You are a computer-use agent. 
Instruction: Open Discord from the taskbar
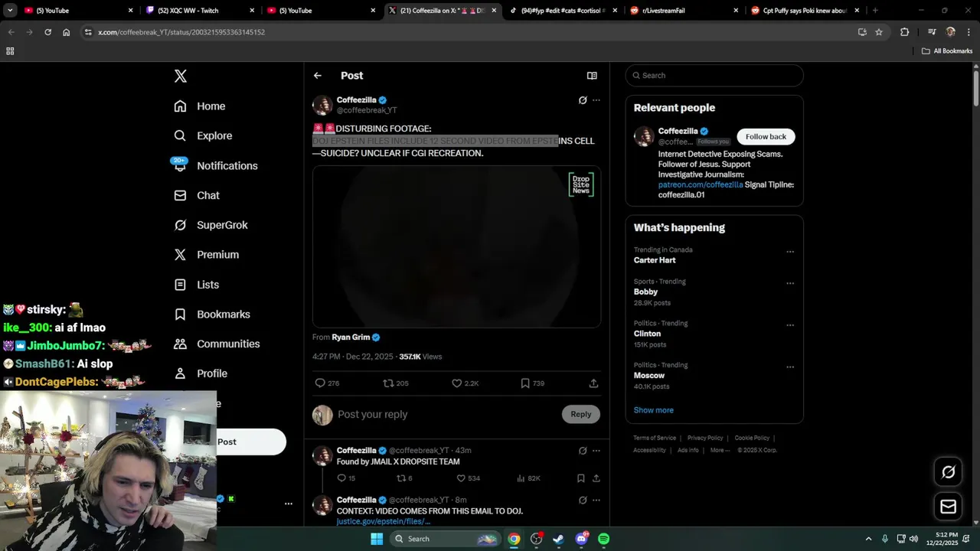[x=581, y=539]
